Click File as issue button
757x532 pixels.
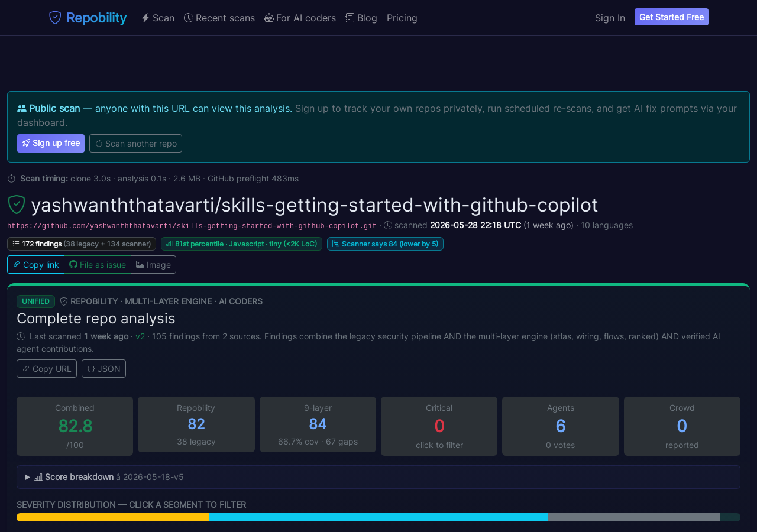click(98, 265)
